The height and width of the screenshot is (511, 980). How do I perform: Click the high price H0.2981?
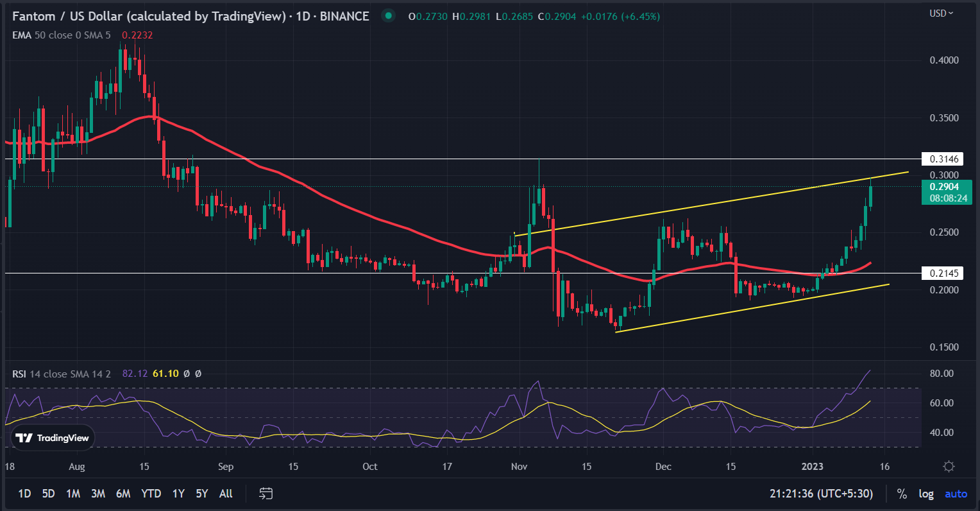(473, 17)
